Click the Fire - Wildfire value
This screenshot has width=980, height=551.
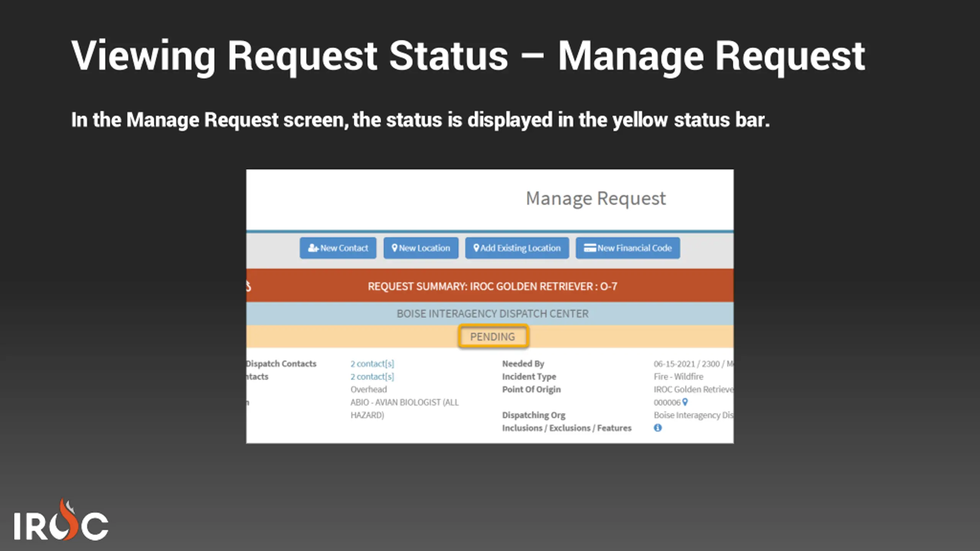point(678,377)
